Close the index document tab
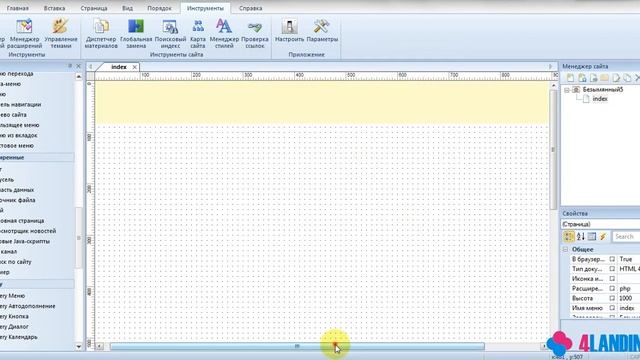 (134, 67)
